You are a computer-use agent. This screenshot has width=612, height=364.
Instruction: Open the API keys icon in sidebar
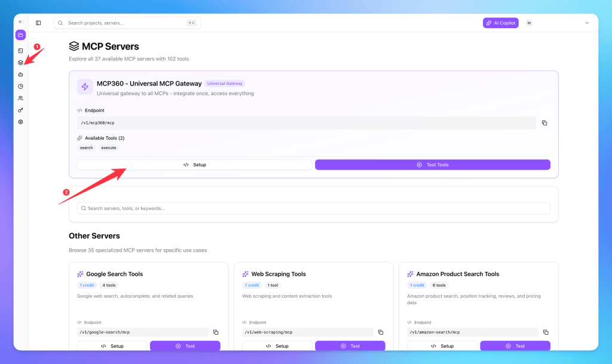(x=20, y=110)
